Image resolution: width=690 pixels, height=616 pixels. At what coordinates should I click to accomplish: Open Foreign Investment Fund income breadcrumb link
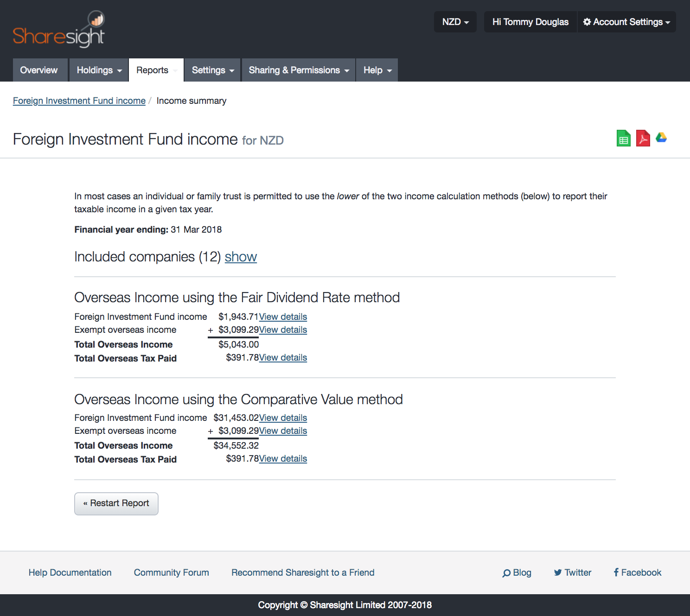(x=79, y=101)
